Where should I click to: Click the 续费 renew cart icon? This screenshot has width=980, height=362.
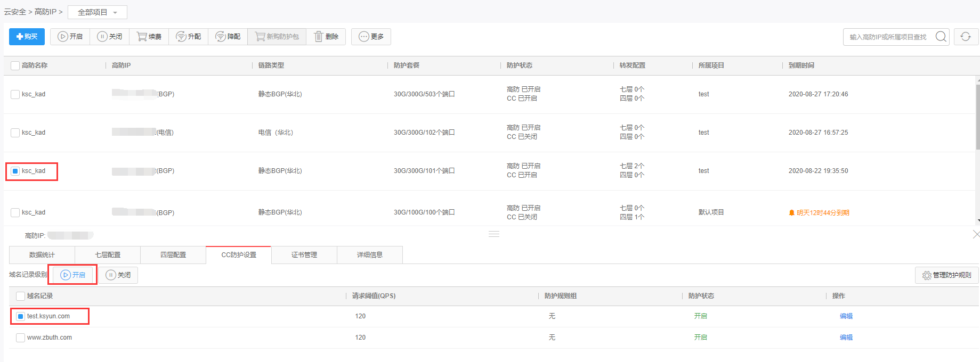[x=142, y=37]
